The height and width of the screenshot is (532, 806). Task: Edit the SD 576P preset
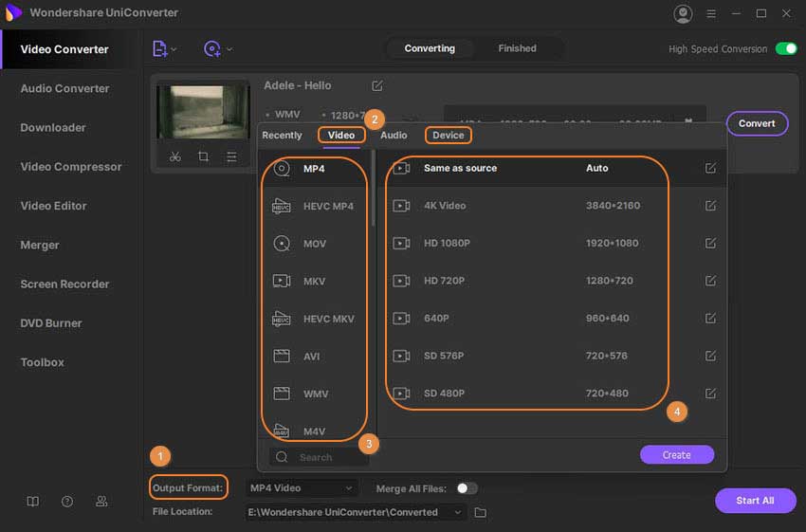[710, 356]
